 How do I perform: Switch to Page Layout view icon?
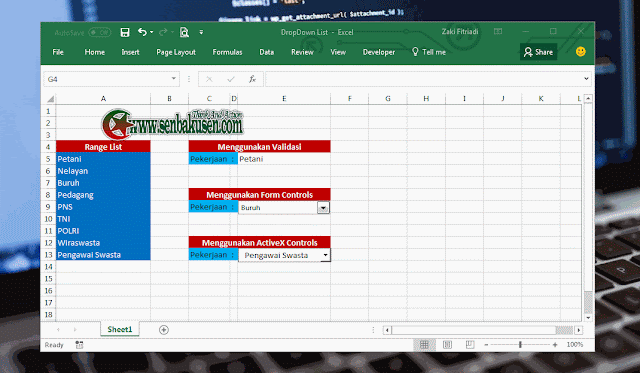click(x=447, y=345)
